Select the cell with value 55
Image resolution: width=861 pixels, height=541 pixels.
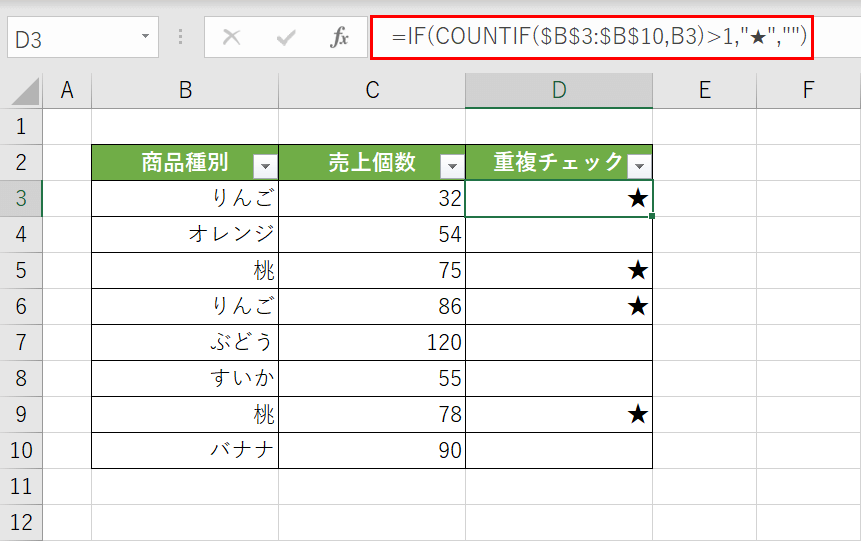coord(372,378)
